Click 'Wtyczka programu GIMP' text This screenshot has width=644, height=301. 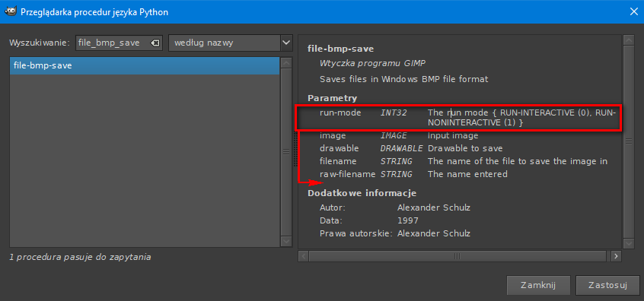372,64
